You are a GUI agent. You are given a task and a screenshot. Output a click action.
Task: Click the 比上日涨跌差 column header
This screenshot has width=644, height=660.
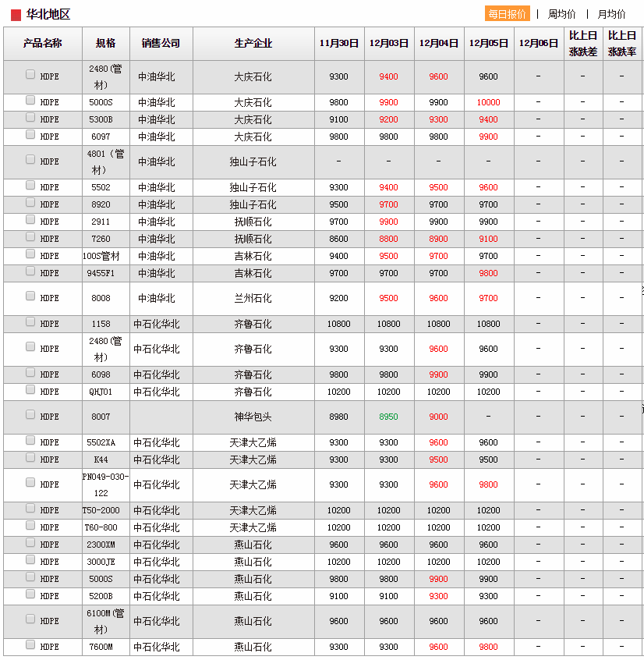tap(583, 44)
